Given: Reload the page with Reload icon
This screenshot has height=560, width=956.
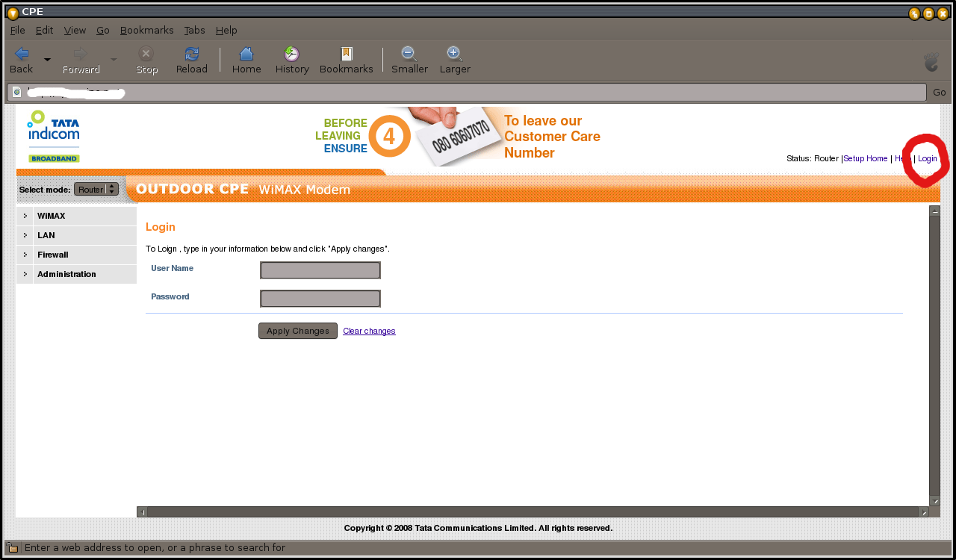Looking at the screenshot, I should 192,54.
